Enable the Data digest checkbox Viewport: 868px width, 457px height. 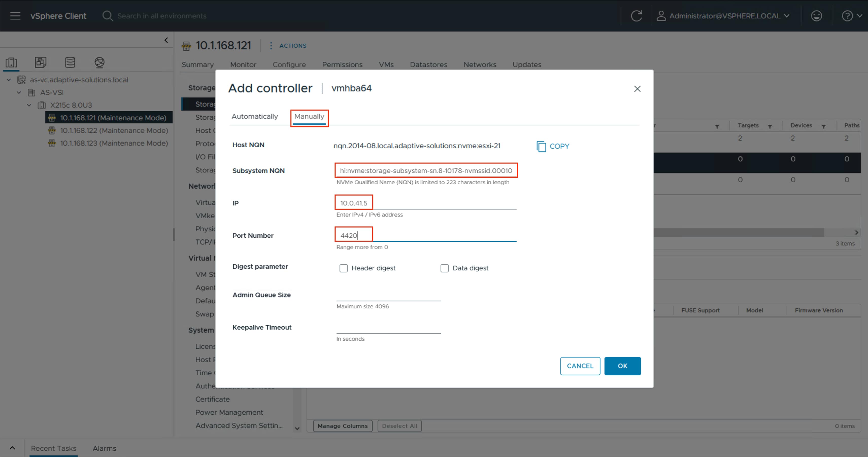pyautogui.click(x=444, y=268)
